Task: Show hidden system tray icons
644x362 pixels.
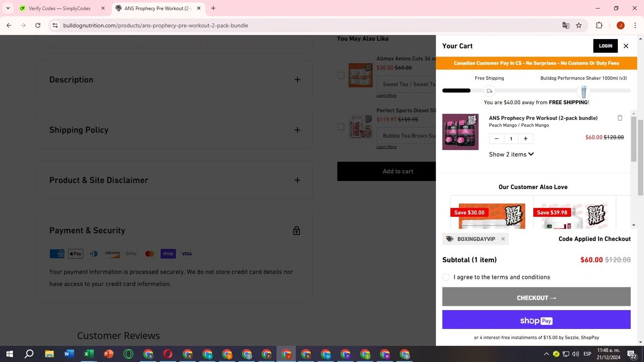Action: pyautogui.click(x=546, y=354)
